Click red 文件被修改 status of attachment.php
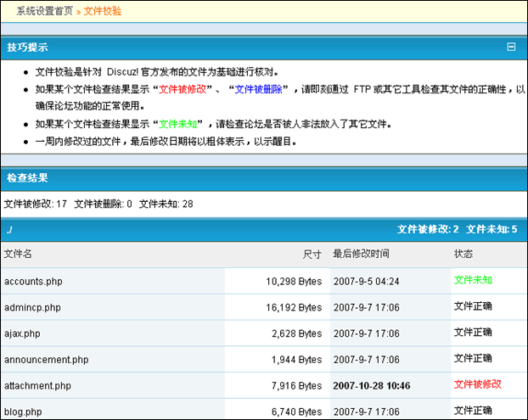Viewport: 528px width, 420px height. click(x=477, y=384)
